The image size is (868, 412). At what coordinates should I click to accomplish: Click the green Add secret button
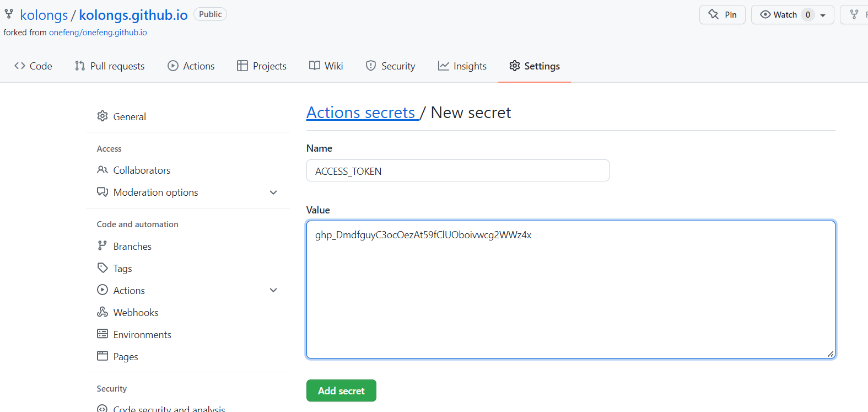point(341,390)
